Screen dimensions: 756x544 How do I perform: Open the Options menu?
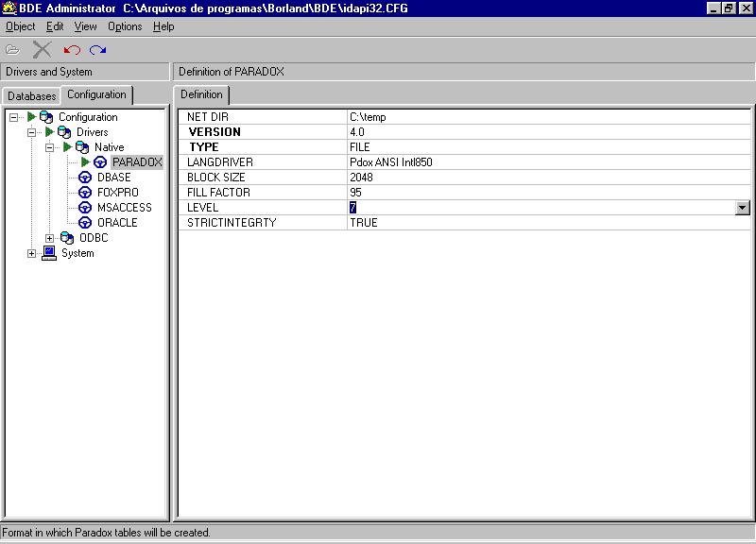click(x=125, y=26)
